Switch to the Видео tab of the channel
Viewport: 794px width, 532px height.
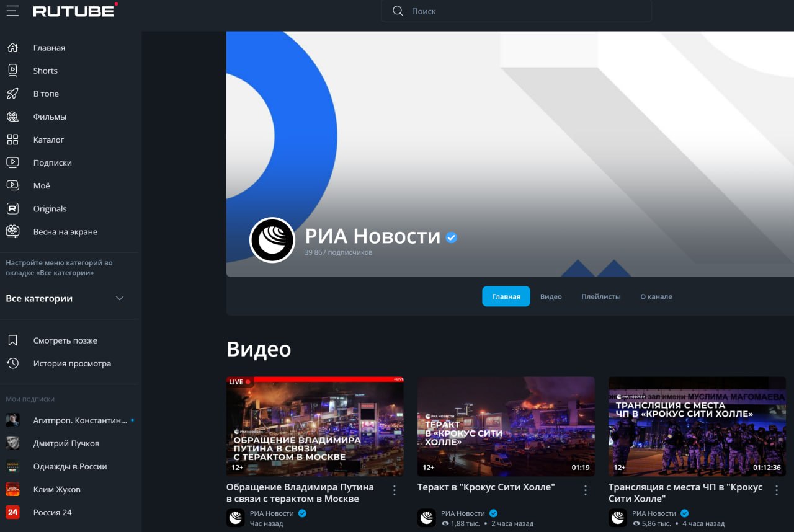click(x=551, y=296)
